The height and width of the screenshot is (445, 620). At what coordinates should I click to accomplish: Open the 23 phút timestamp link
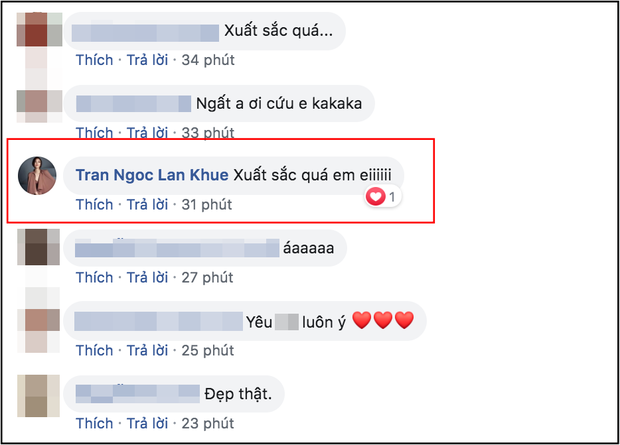coord(208,423)
